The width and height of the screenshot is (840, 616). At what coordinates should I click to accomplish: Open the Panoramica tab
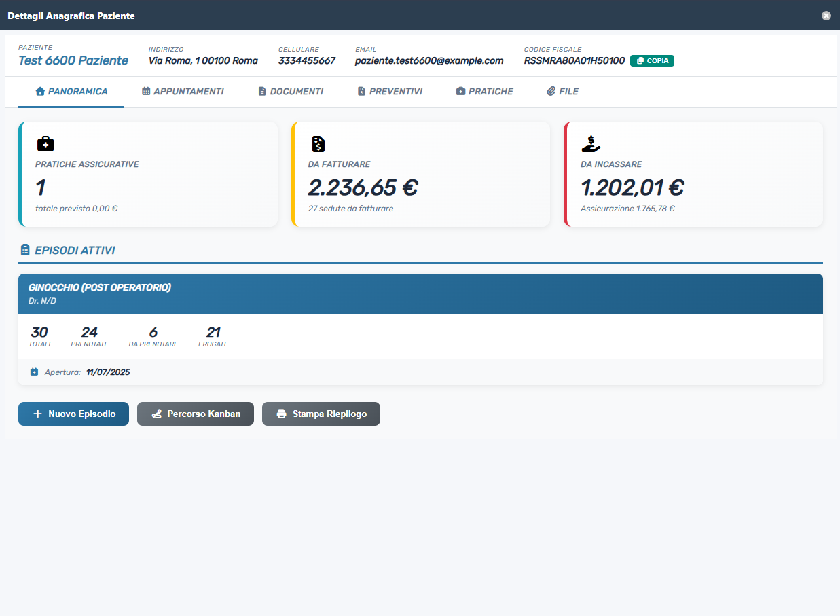[71, 91]
